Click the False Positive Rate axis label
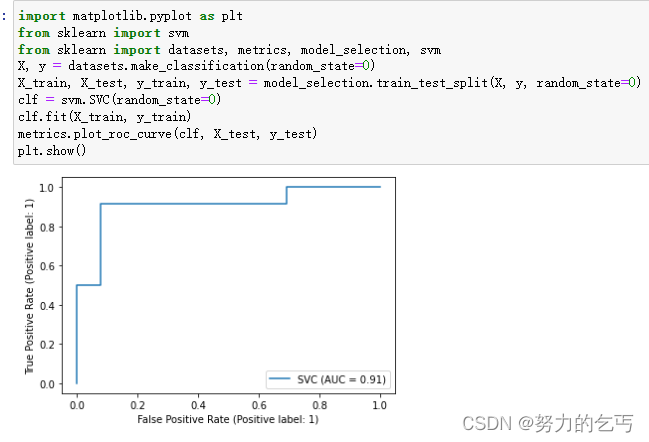 coord(228,419)
